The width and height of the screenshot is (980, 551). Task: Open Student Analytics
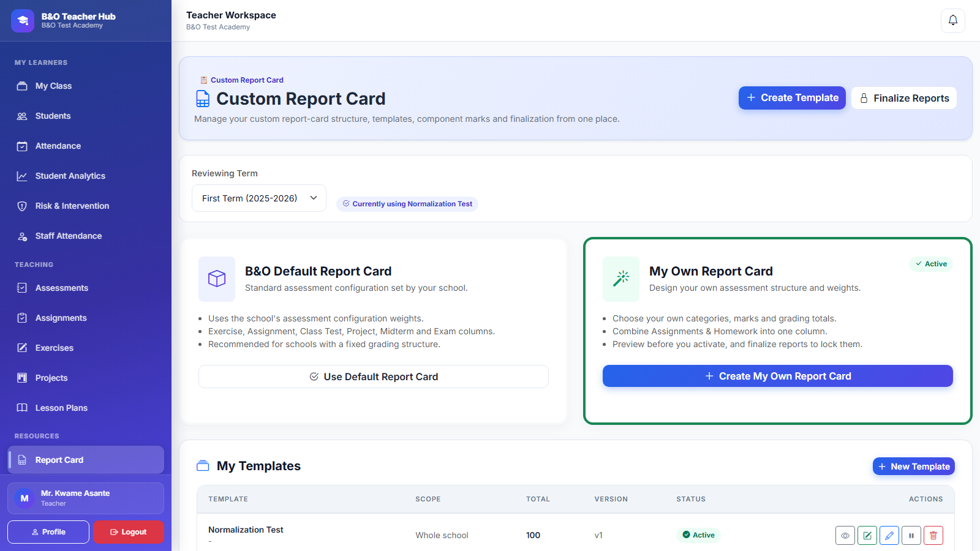click(x=86, y=176)
